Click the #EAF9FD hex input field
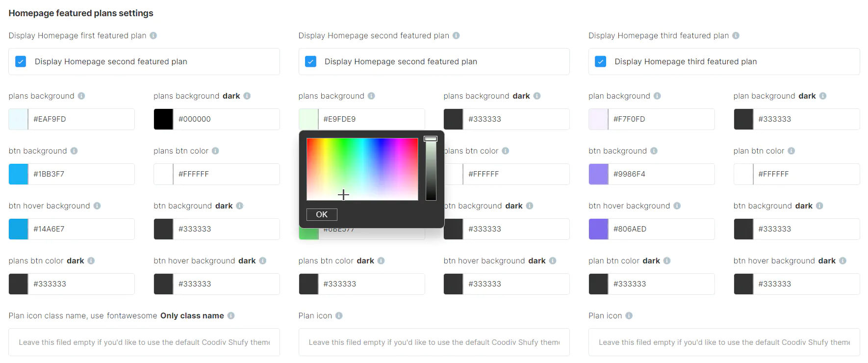The image size is (868, 363). (81, 119)
